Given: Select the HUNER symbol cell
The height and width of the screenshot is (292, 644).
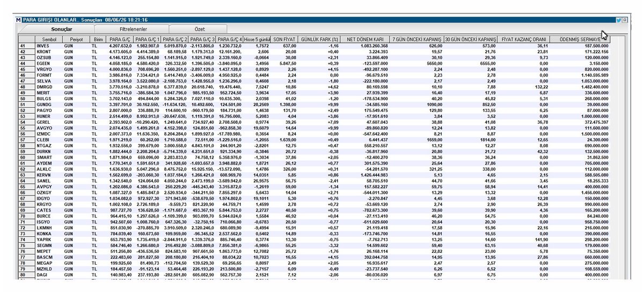Looking at the screenshot, I should tap(49, 115).
